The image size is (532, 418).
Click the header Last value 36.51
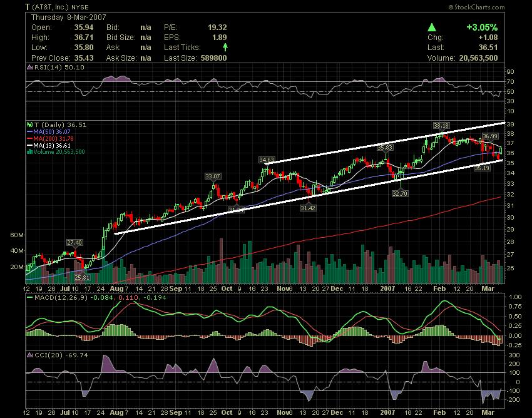pyautogui.click(x=488, y=48)
